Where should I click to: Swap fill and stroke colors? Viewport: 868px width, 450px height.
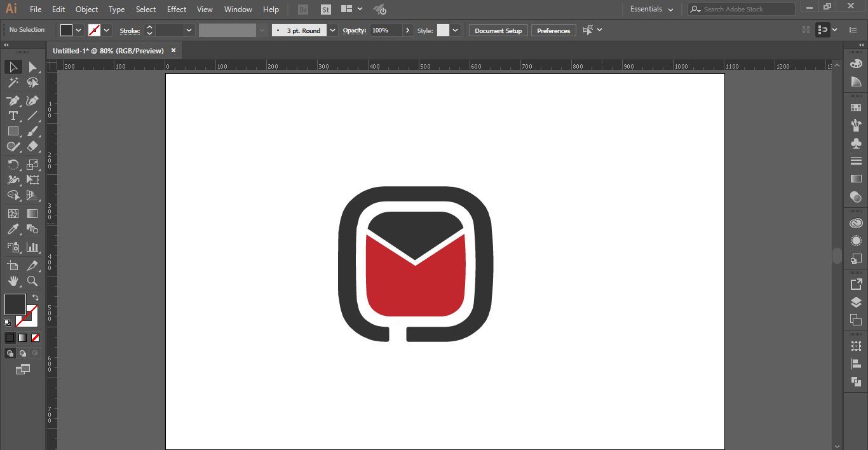click(x=36, y=297)
